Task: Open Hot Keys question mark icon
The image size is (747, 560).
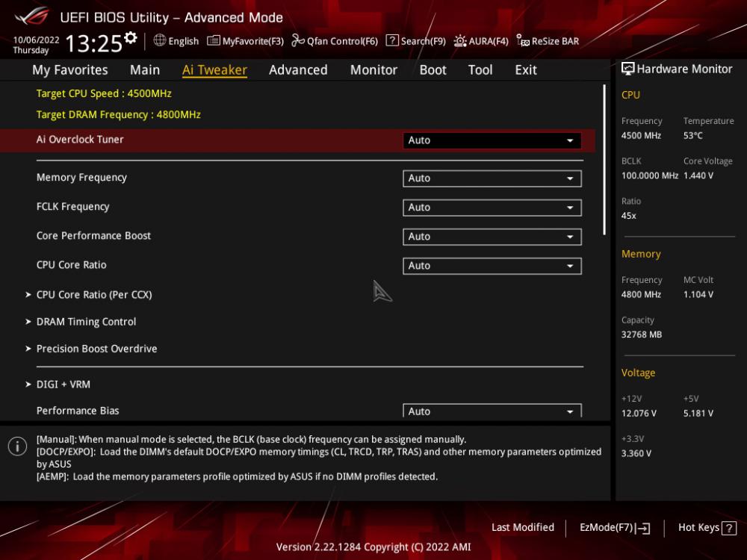Action: pyautogui.click(x=729, y=528)
